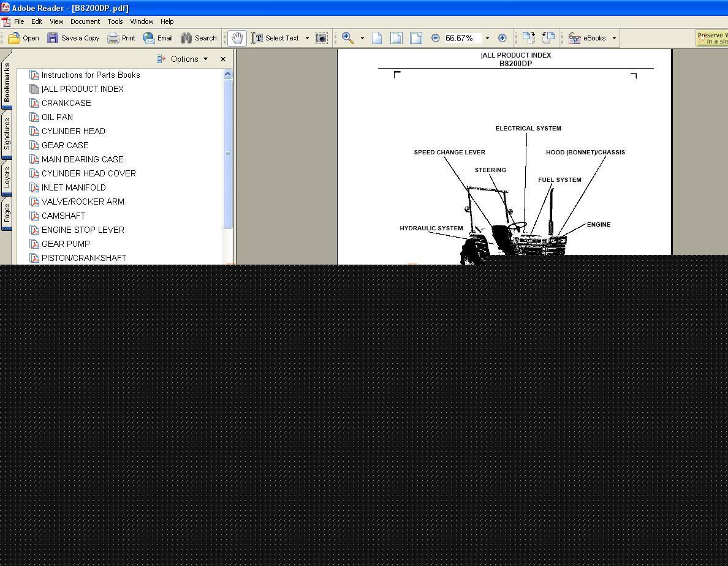Choose the Select Text tool
The image size is (728, 566).
click(x=275, y=38)
